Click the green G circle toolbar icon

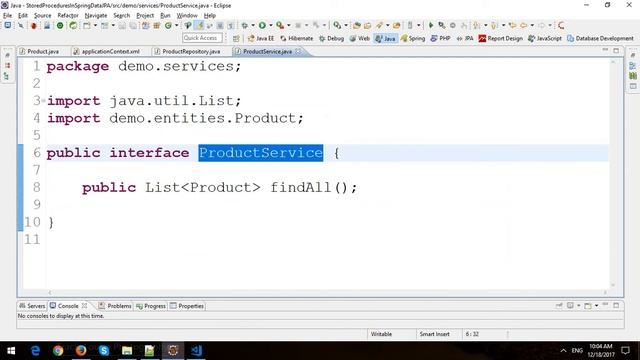pos(168,25)
